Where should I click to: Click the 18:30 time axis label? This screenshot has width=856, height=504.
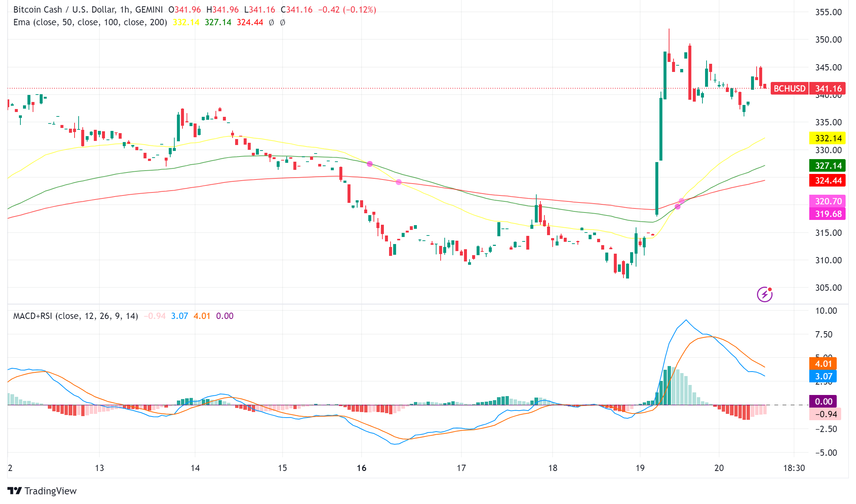point(794,468)
